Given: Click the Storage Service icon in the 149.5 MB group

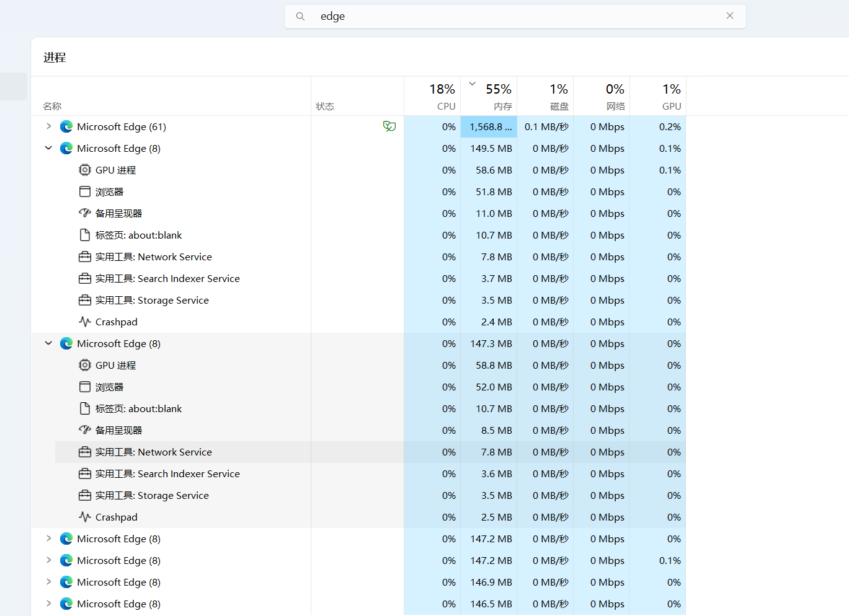Looking at the screenshot, I should pos(85,300).
